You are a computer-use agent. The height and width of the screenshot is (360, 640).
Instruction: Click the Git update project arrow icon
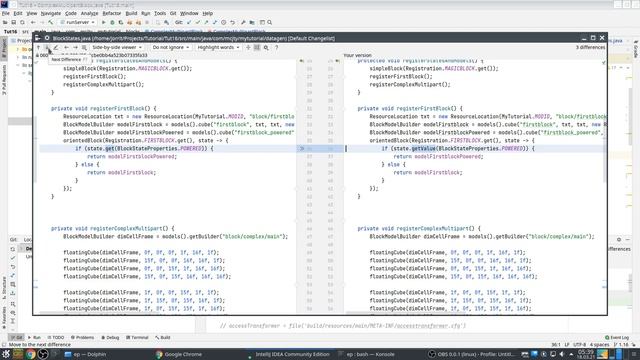189,22
